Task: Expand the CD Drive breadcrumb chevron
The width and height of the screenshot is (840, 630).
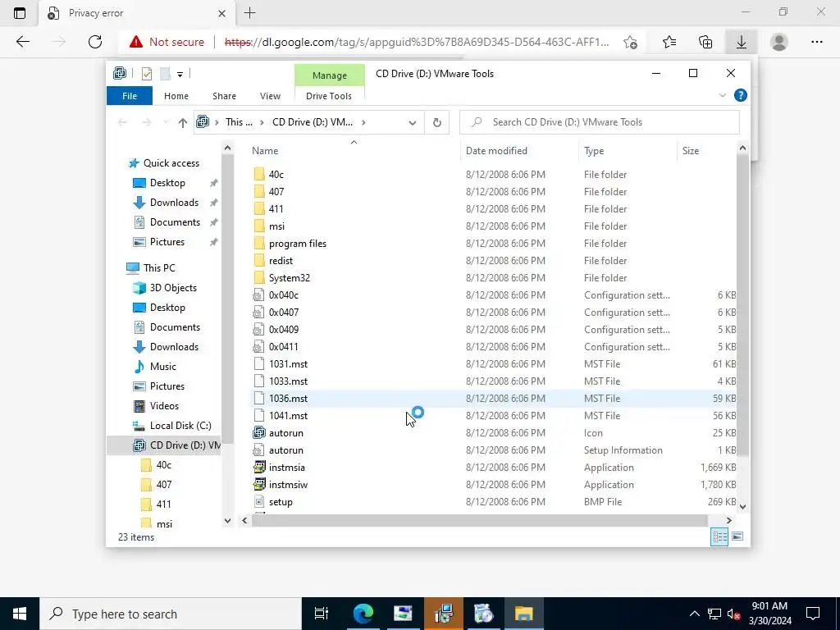Action: coord(363,123)
